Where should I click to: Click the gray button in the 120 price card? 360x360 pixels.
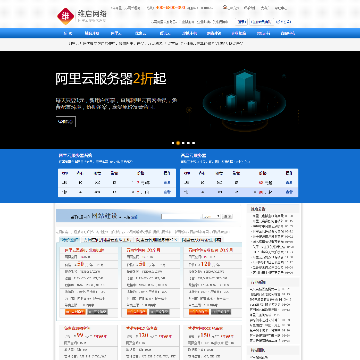click(x=221, y=312)
